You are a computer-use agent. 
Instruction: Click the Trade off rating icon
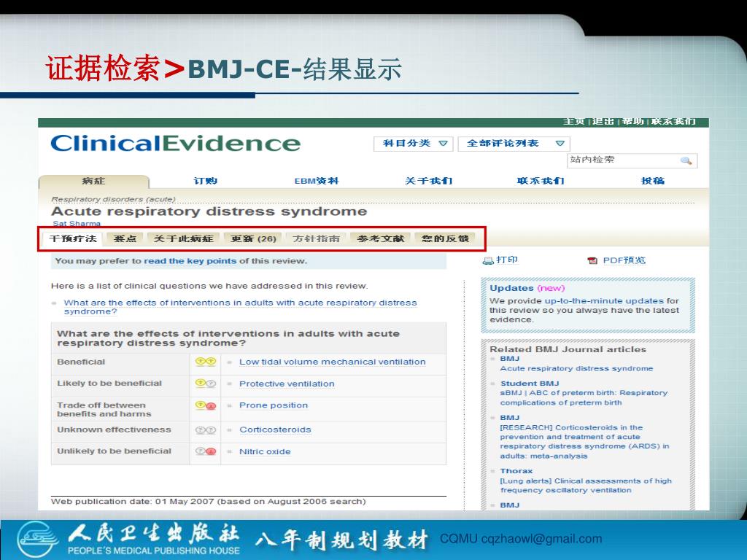click(x=205, y=405)
